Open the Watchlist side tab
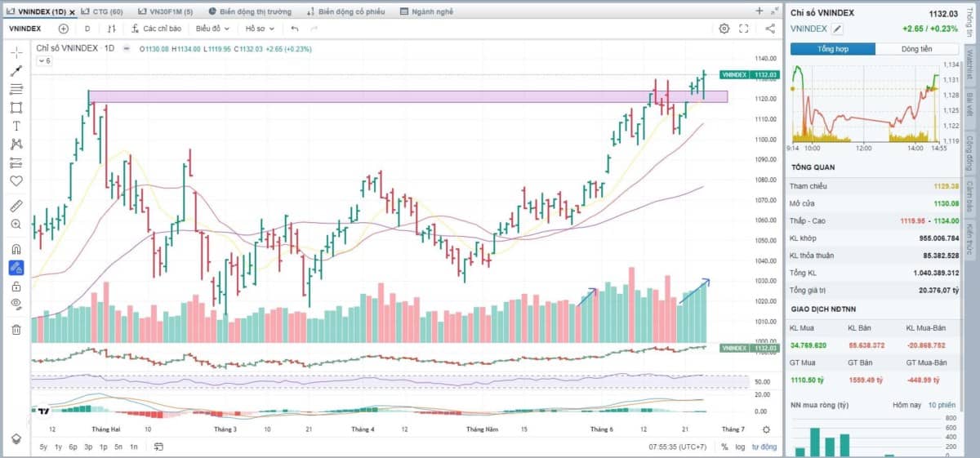This screenshot has height=458, width=980. pos(969,64)
